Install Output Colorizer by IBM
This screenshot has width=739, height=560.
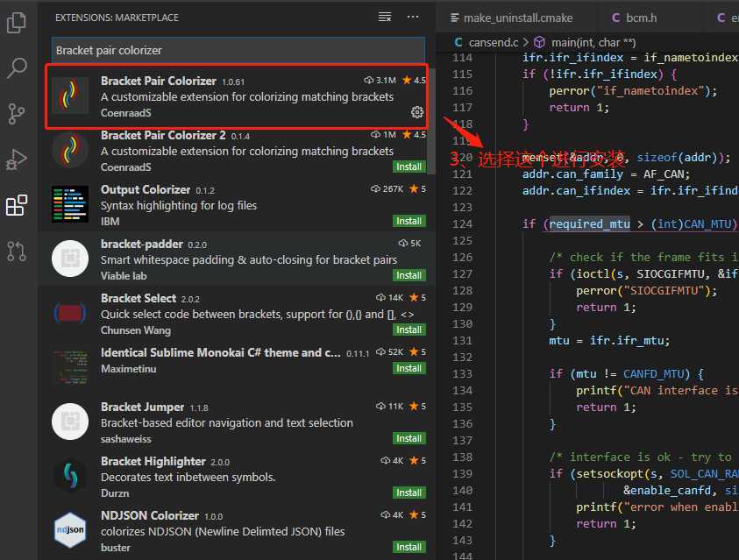point(409,221)
